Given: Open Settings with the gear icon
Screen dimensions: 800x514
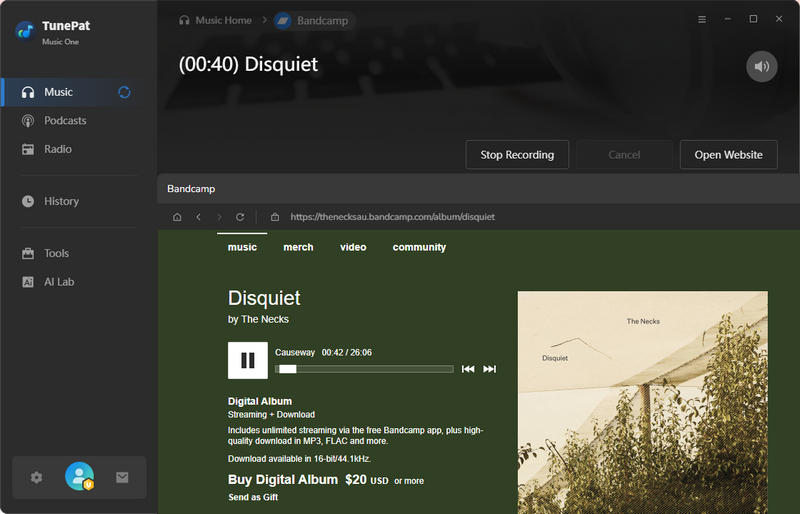Looking at the screenshot, I should [x=37, y=477].
